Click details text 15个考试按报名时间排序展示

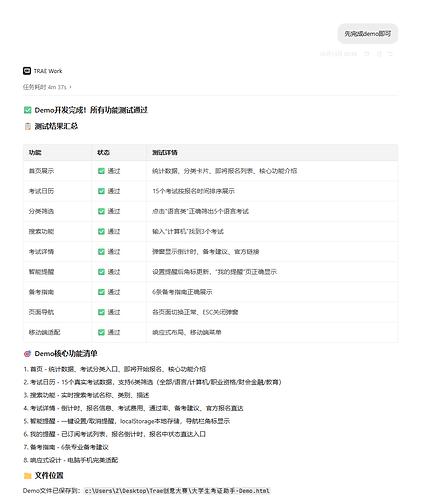pyautogui.click(x=193, y=191)
